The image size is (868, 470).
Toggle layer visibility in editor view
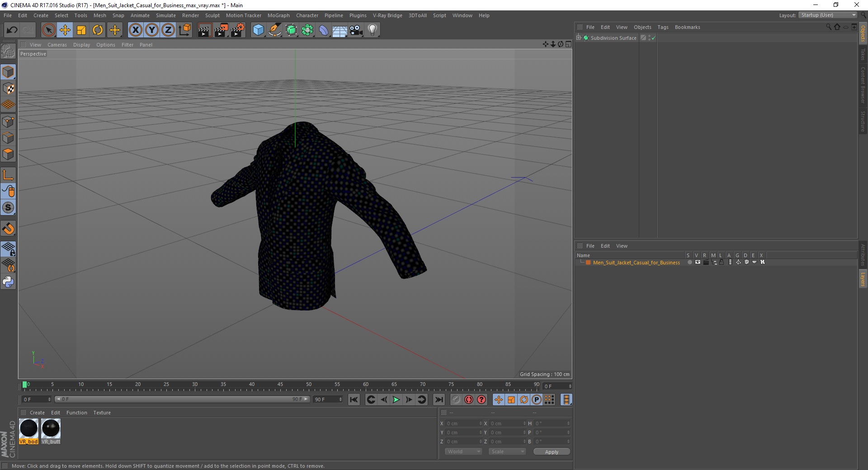[698, 262]
